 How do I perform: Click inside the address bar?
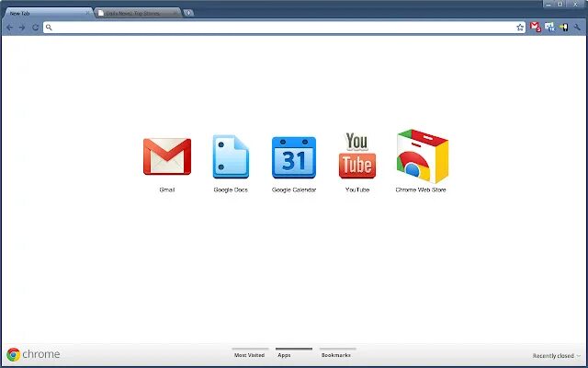pos(284,27)
